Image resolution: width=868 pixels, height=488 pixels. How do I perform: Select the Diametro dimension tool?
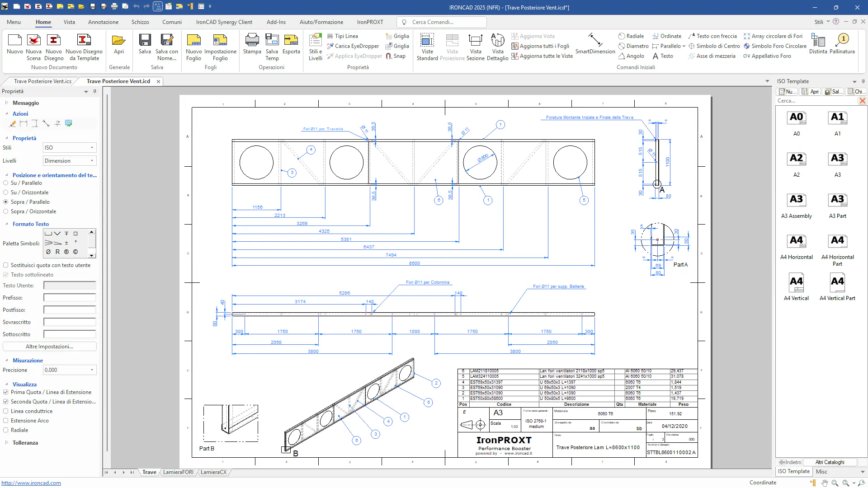pos(633,46)
